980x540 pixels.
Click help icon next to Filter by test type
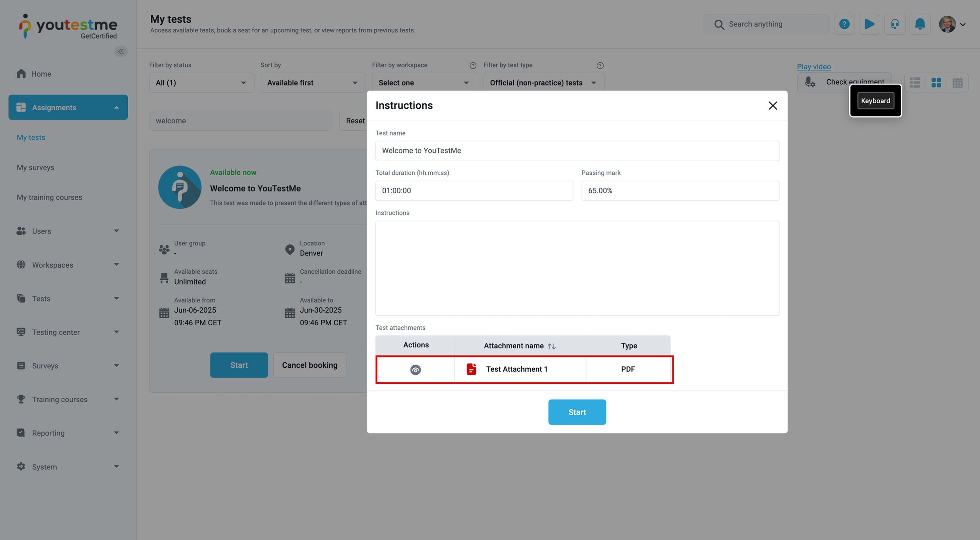pyautogui.click(x=600, y=65)
